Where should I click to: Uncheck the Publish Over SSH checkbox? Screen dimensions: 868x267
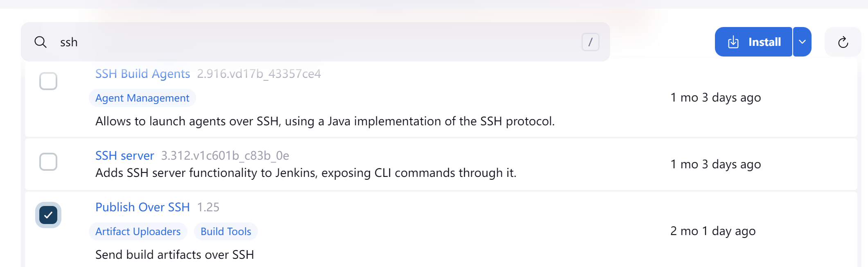(48, 215)
